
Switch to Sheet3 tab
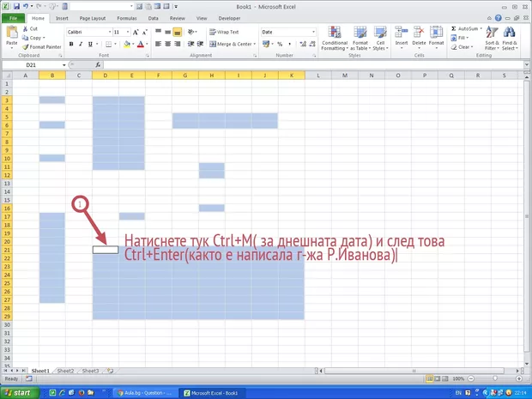point(90,371)
